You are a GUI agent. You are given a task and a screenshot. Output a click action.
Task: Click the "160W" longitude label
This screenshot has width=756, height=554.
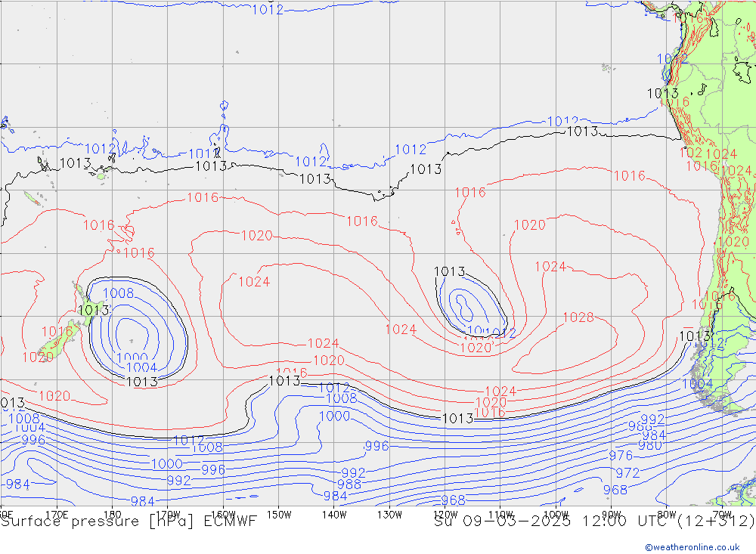pyautogui.click(x=223, y=515)
